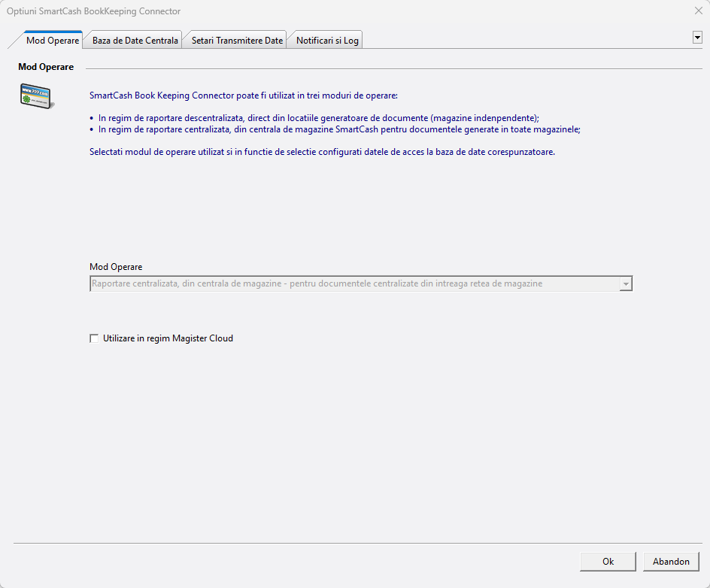
Task: Click the SmartCash connector card icon
Action: click(x=37, y=96)
